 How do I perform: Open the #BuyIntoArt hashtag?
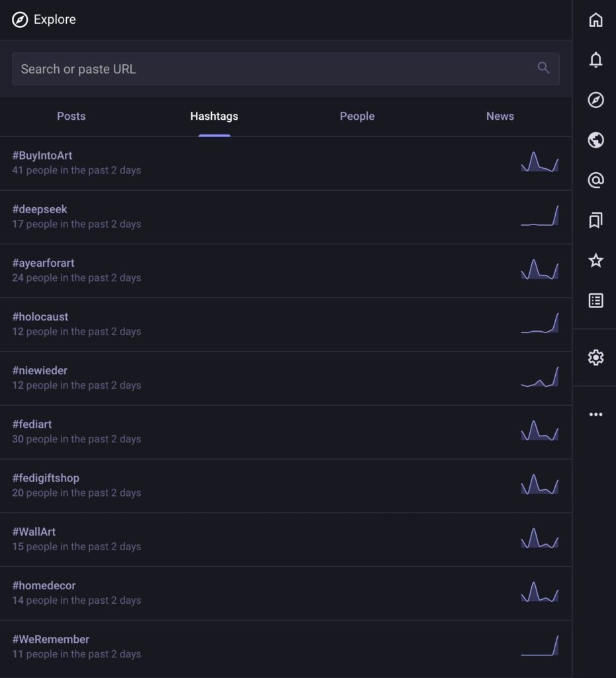pos(42,156)
